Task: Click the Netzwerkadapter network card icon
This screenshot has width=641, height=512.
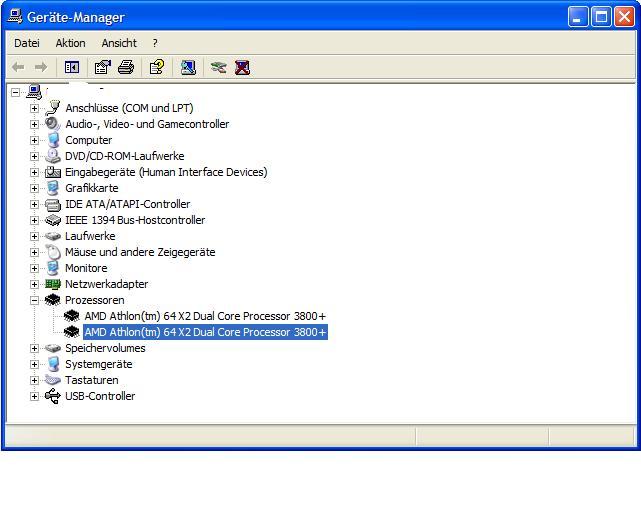Action: pos(53,284)
